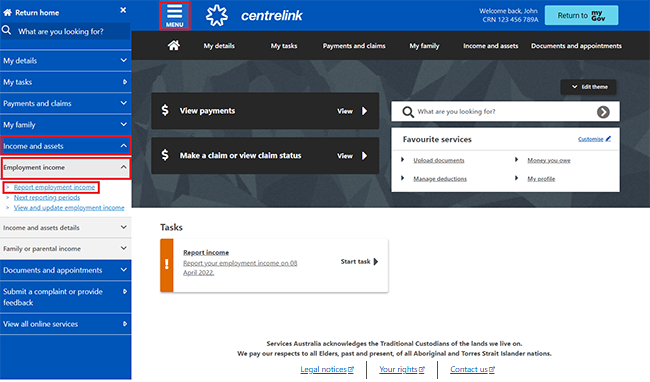Focus the main What are you looking for field
Image resolution: width=650 pixels, height=382 pixels.
pos(505,111)
